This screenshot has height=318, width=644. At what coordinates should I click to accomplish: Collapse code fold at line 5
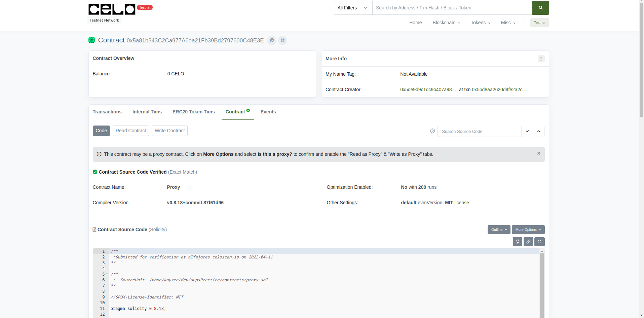pos(107,274)
